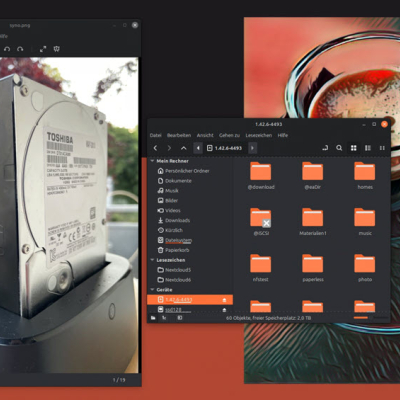Screen dimensions: 400x400
Task: Eject the 1.42.6-4493 device
Action: tap(224, 300)
